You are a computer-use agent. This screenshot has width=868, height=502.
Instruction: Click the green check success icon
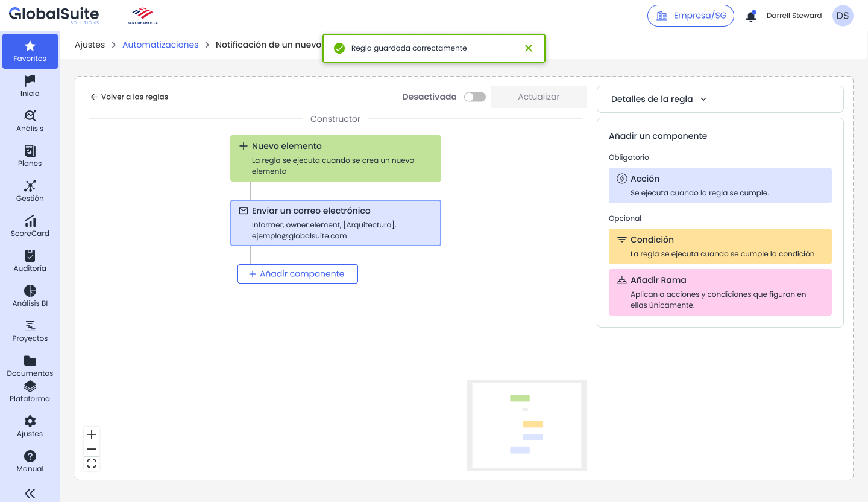[x=339, y=48]
